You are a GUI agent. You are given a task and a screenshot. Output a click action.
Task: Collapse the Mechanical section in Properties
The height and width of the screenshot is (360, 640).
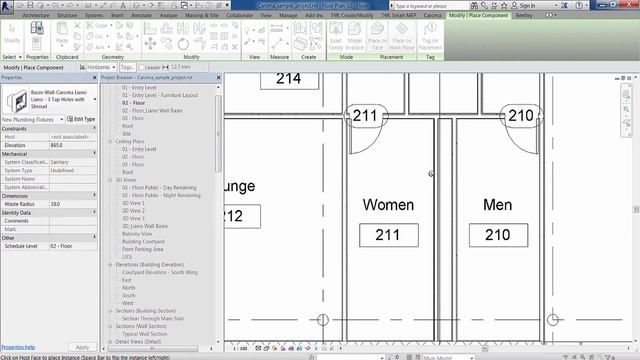94,153
